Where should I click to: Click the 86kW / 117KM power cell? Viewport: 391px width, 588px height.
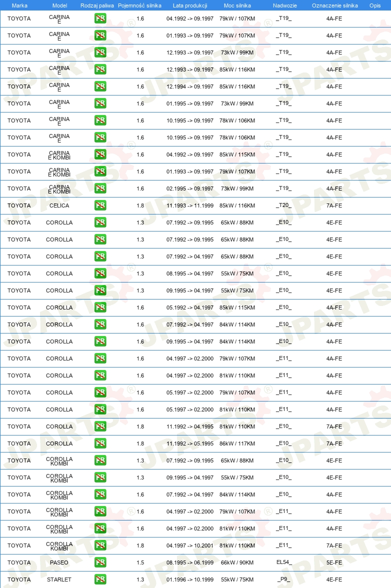237,443
